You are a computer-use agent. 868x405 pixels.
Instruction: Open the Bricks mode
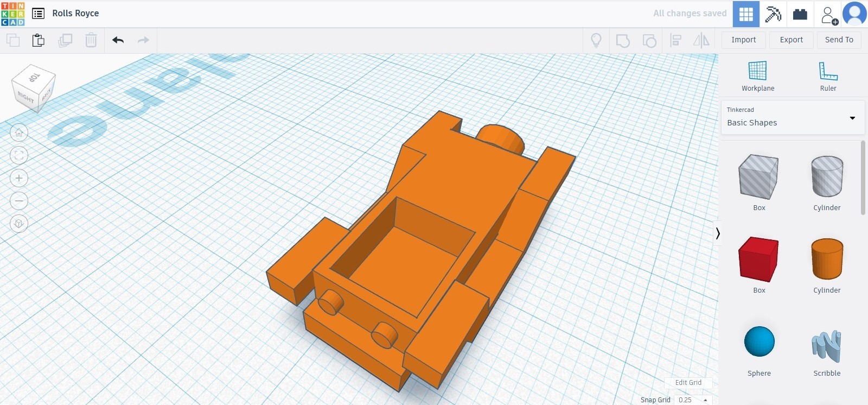[800, 14]
